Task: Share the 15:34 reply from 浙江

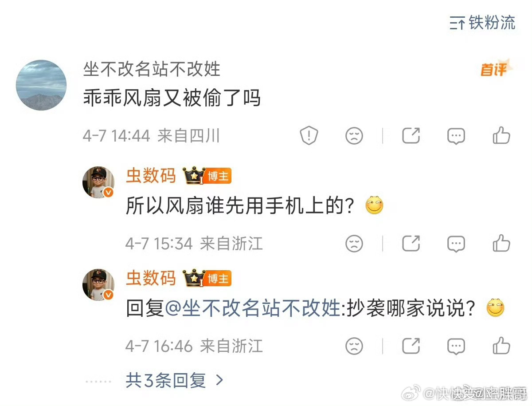Action: (411, 243)
